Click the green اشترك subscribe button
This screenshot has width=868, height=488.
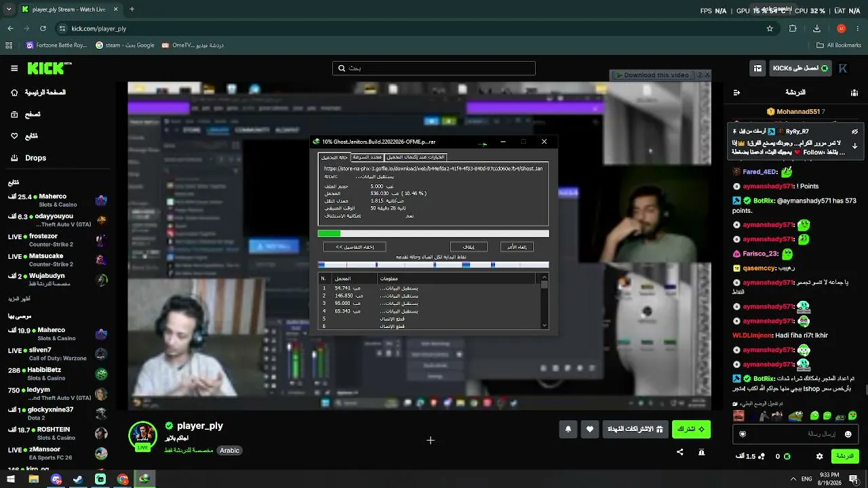point(691,429)
